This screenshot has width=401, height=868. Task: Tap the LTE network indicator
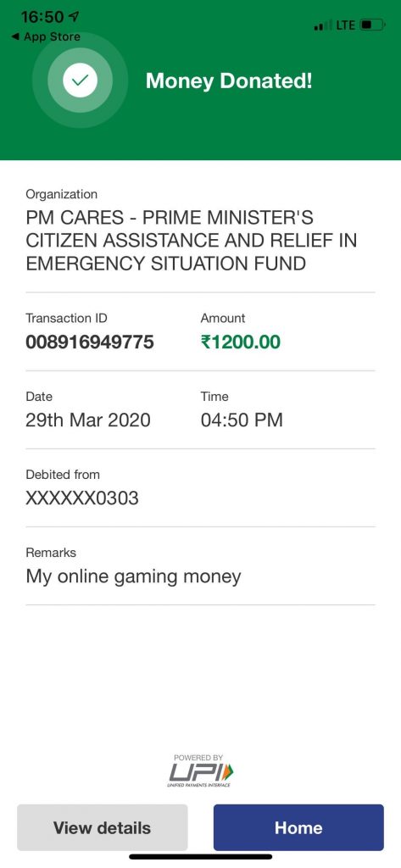tap(345, 25)
